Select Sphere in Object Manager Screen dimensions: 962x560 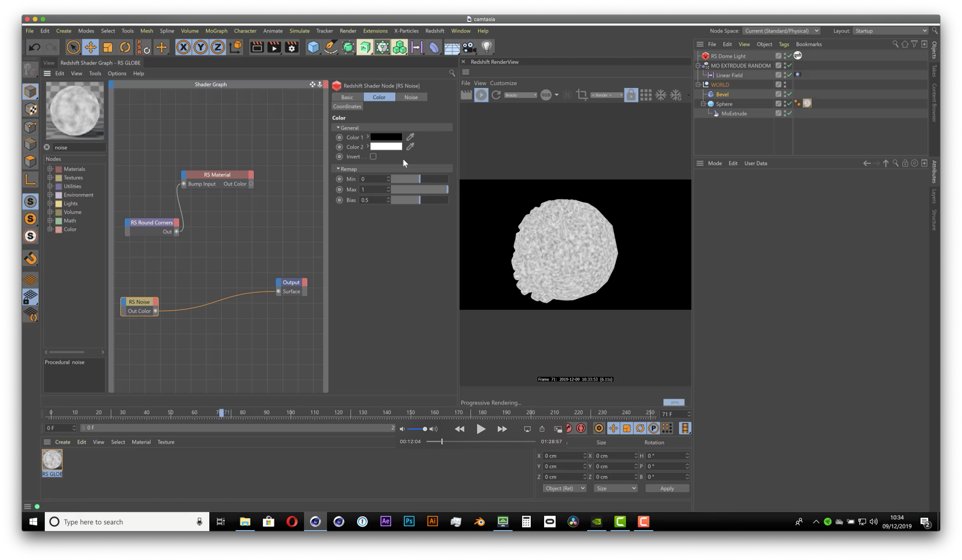[724, 104]
